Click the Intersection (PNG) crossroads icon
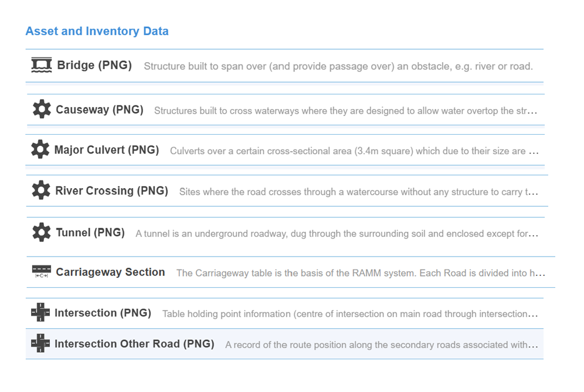This screenshot has width=584, height=392. pyautogui.click(x=40, y=313)
